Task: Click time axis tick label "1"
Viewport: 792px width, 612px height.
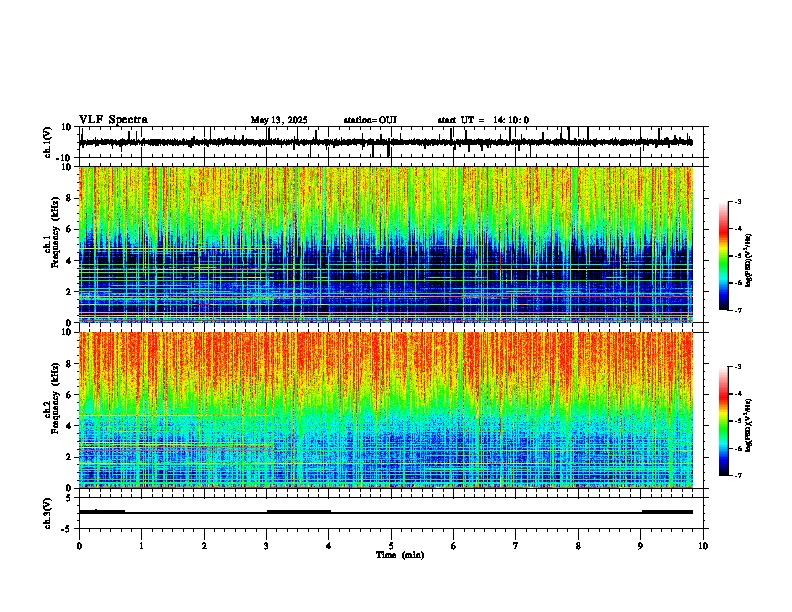Action: point(142,546)
